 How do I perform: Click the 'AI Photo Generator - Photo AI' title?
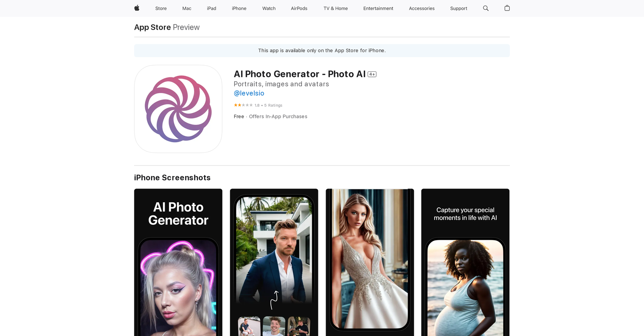(x=300, y=74)
